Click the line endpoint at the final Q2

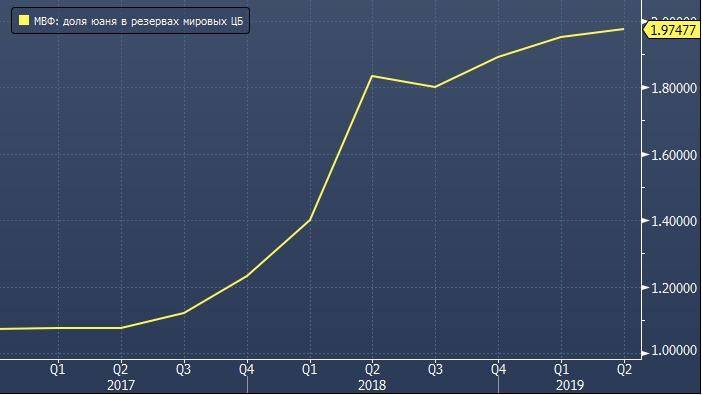click(624, 29)
